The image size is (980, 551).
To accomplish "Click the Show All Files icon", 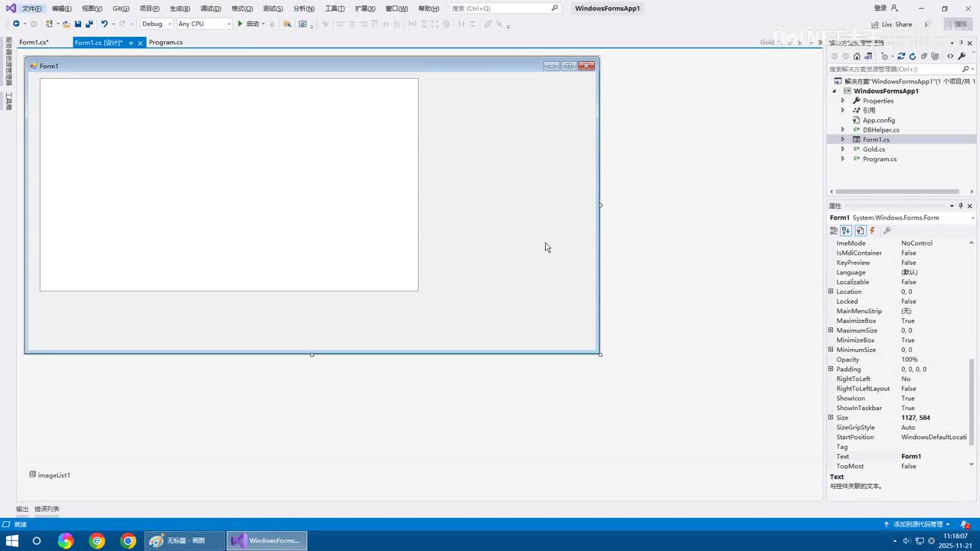I will [936, 56].
